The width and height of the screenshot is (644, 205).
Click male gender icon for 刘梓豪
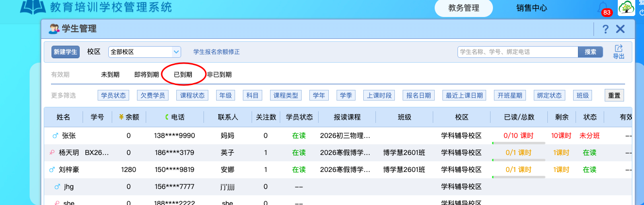point(52,170)
